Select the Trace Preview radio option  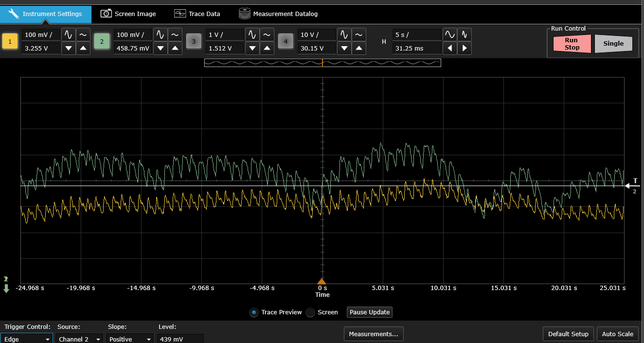coord(253,312)
